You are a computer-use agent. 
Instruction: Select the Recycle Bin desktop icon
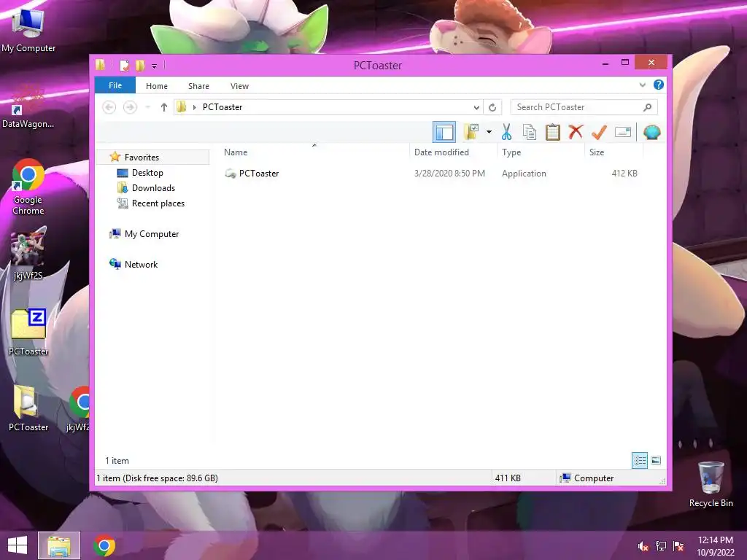[x=711, y=484]
